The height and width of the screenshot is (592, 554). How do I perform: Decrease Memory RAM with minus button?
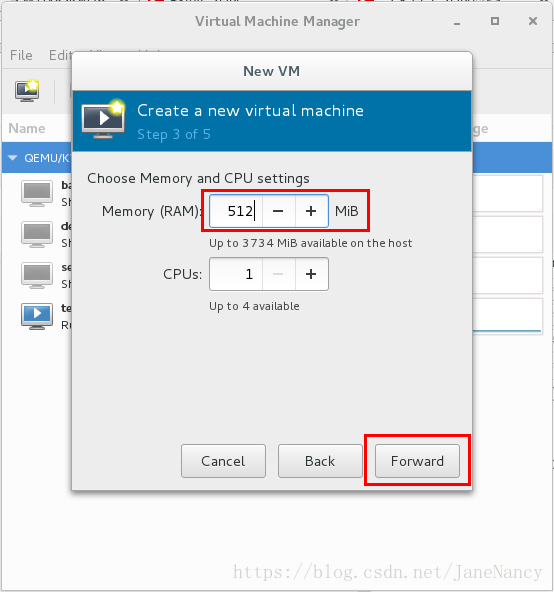click(278, 211)
